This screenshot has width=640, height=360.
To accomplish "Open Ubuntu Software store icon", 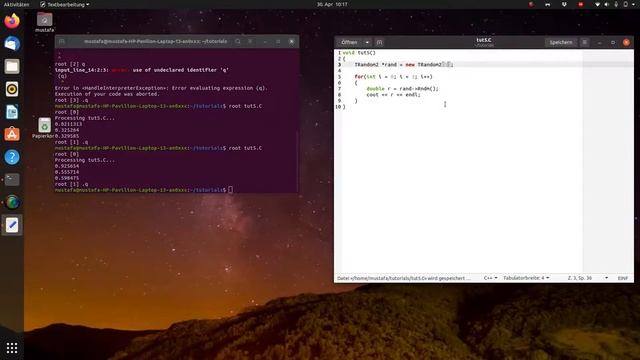I will click(12, 134).
